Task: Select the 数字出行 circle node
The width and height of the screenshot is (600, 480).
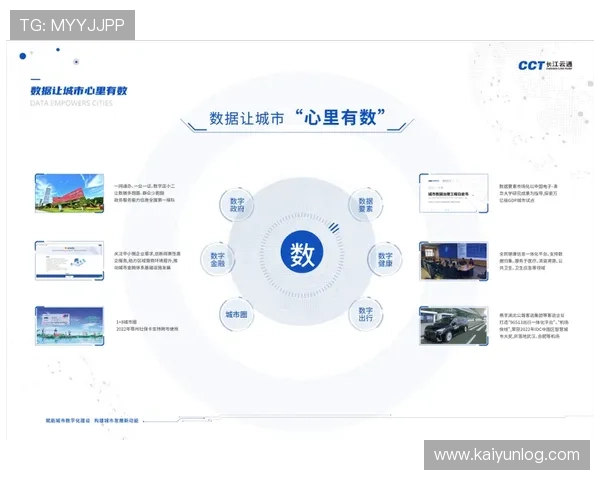Action: [365, 314]
